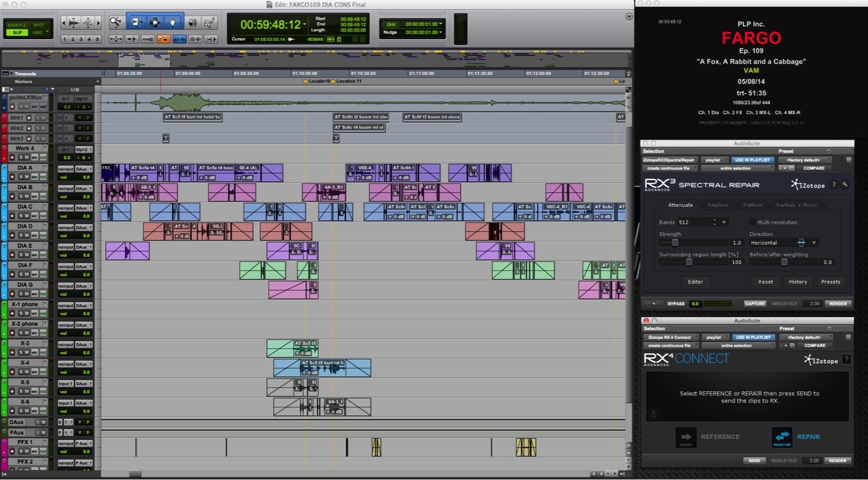Adjust Surrounding region length slider handle
868x480 pixels.
click(x=689, y=262)
